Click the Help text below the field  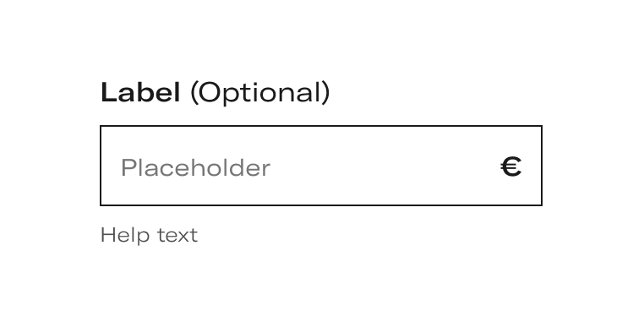tap(149, 235)
